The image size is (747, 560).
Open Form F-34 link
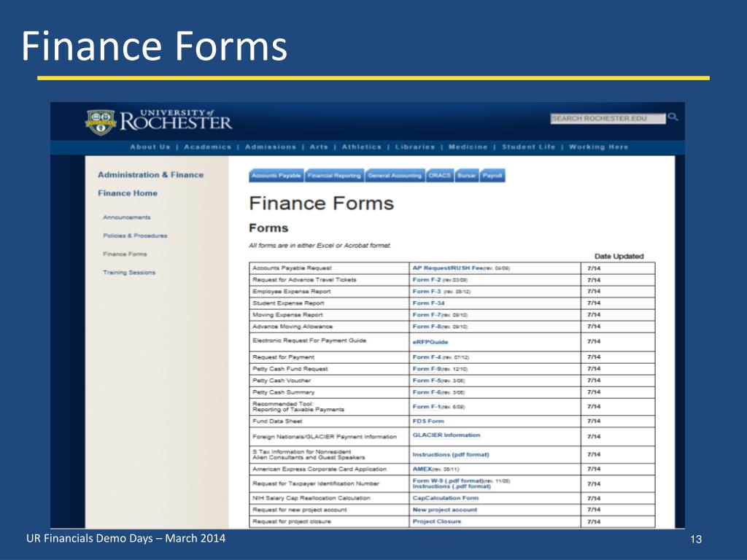coord(428,303)
